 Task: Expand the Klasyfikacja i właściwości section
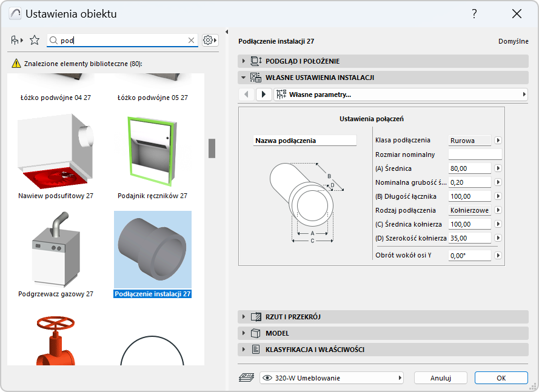(243, 350)
